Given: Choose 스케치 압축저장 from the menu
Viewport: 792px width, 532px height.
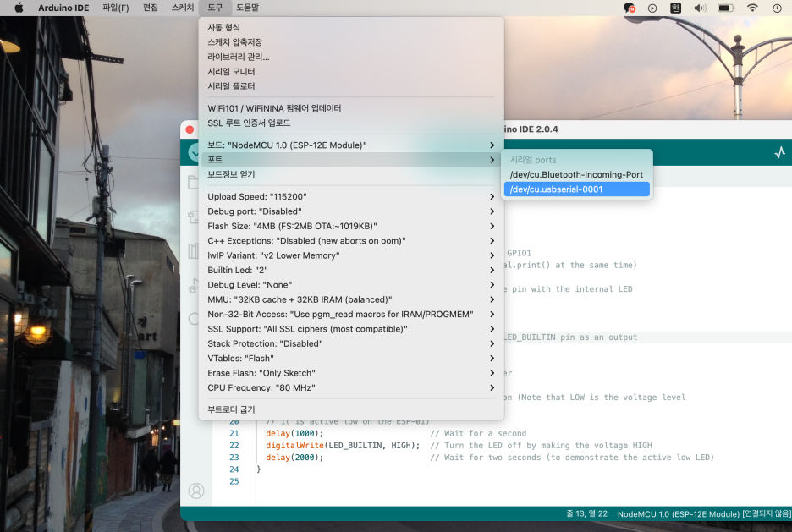Looking at the screenshot, I should tap(351, 42).
